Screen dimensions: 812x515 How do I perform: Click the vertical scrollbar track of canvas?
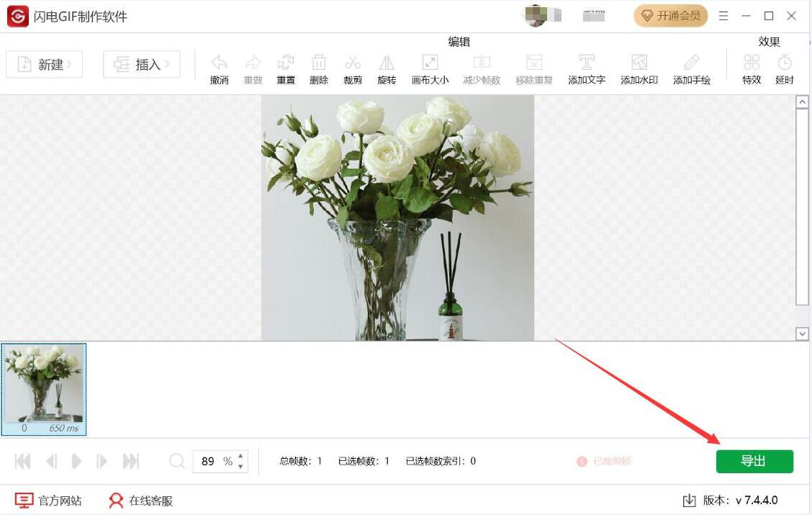click(802, 218)
